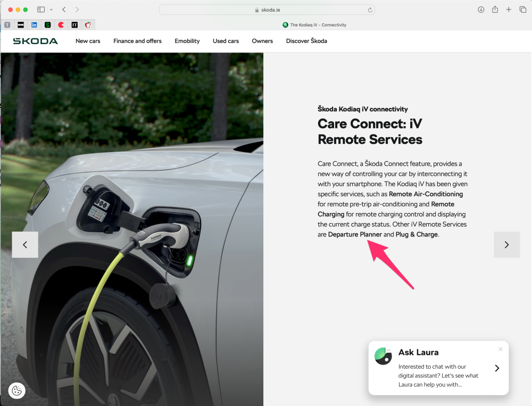Click the Plug & Charge text
Image resolution: width=532 pixels, height=406 pixels.
coord(417,234)
